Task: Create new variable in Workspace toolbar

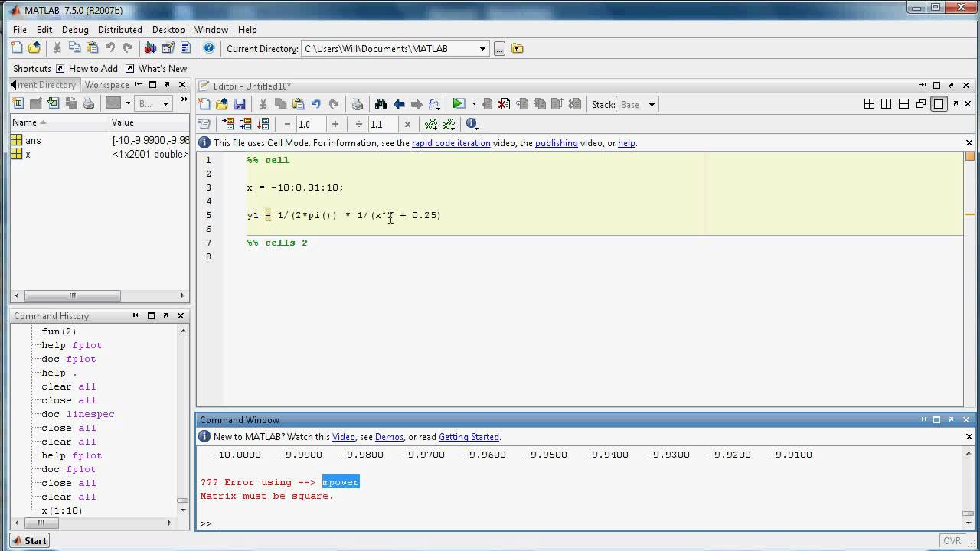Action: pyautogui.click(x=18, y=103)
